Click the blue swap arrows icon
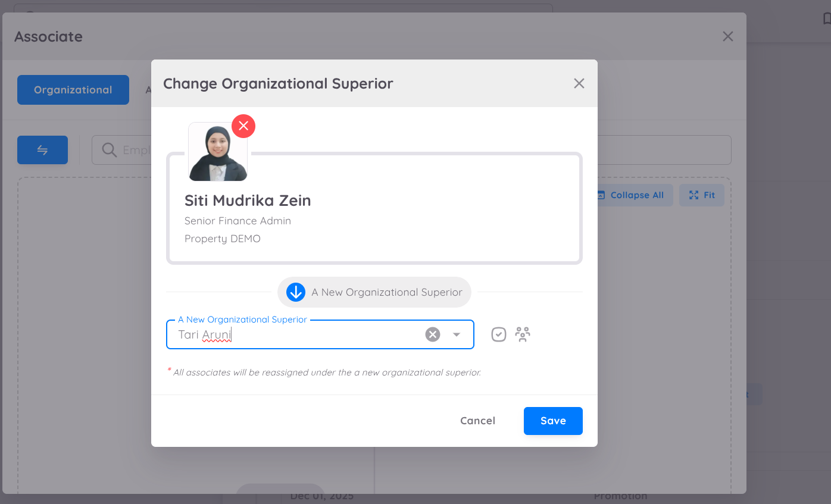831x504 pixels. pos(42,150)
